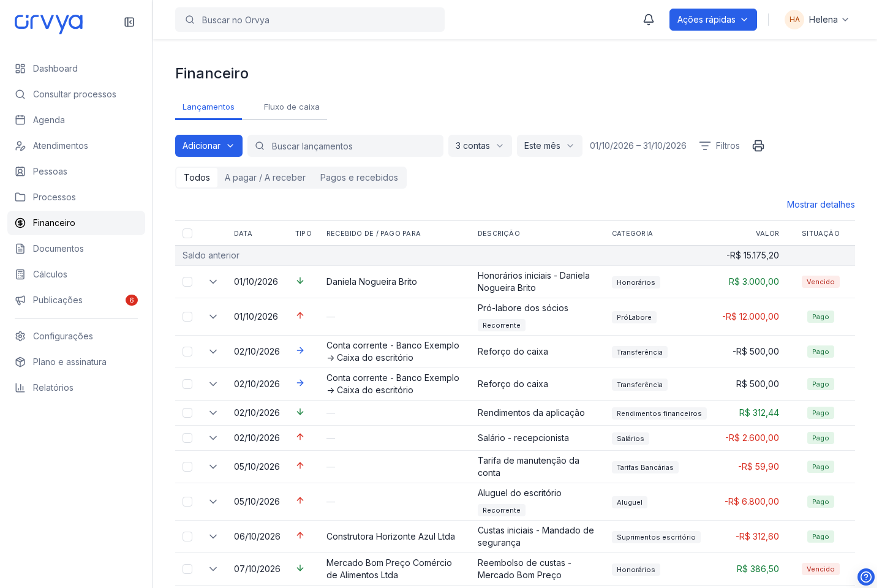
Task: Open Ações rápidas dropdown
Action: 713,20
